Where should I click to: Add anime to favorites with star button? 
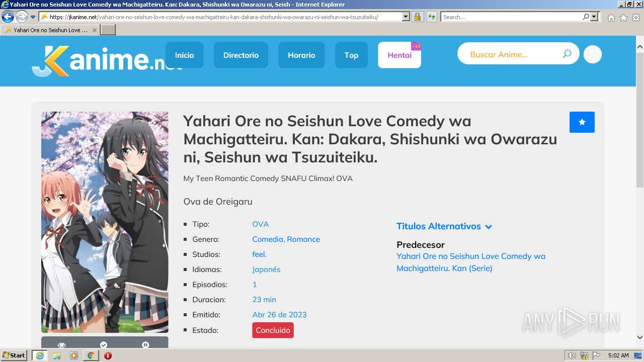tap(582, 122)
